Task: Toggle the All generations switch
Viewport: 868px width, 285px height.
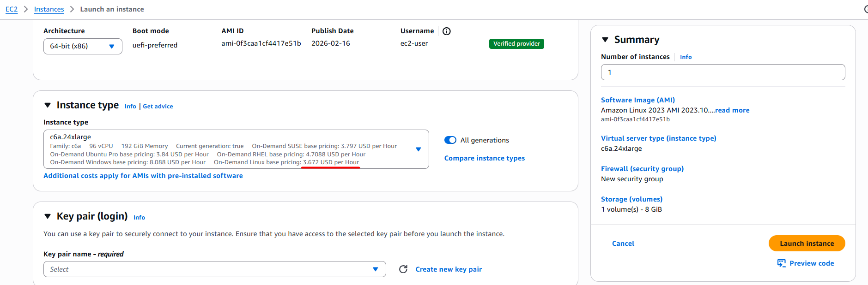Action: 450,140
